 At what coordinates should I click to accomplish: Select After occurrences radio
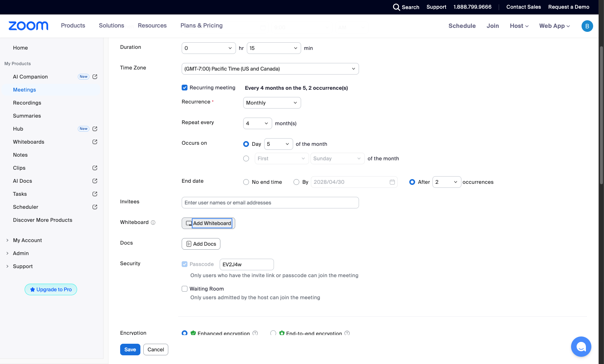point(412,182)
